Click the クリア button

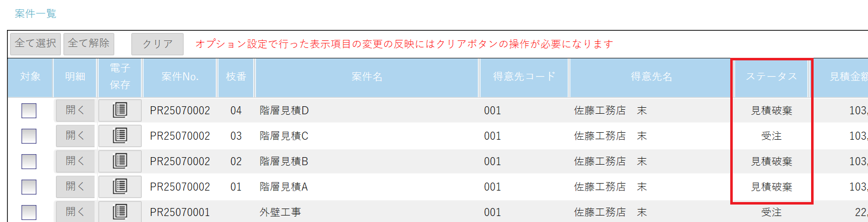point(157,44)
